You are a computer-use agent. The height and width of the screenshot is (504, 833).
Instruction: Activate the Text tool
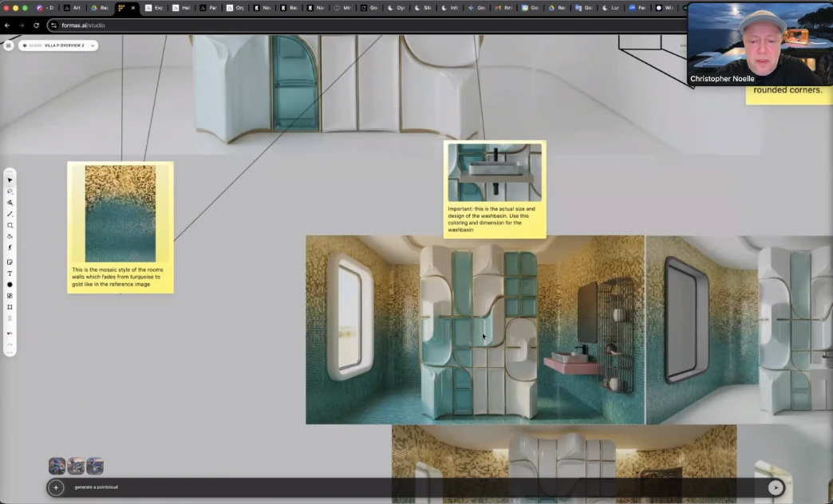[x=10, y=273]
